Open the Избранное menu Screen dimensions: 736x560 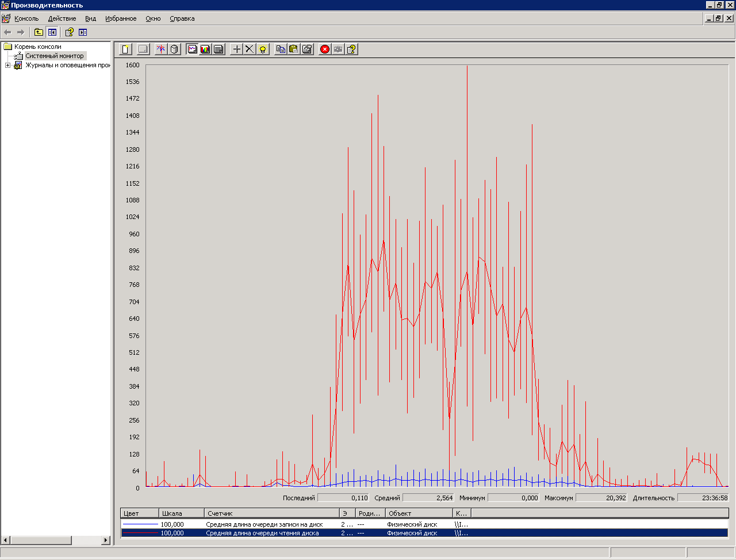click(x=121, y=18)
